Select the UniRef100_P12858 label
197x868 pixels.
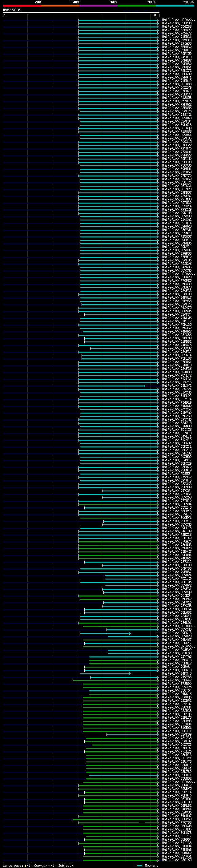176,98
